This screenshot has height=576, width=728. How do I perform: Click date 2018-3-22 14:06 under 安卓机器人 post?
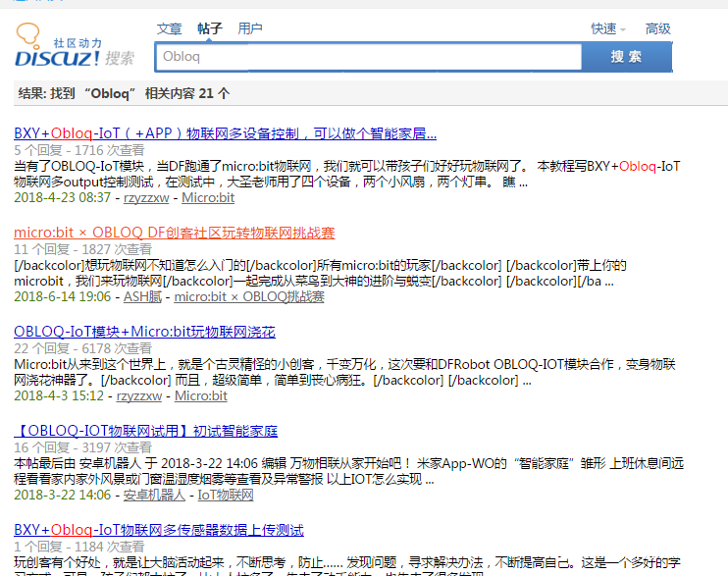(x=63, y=495)
